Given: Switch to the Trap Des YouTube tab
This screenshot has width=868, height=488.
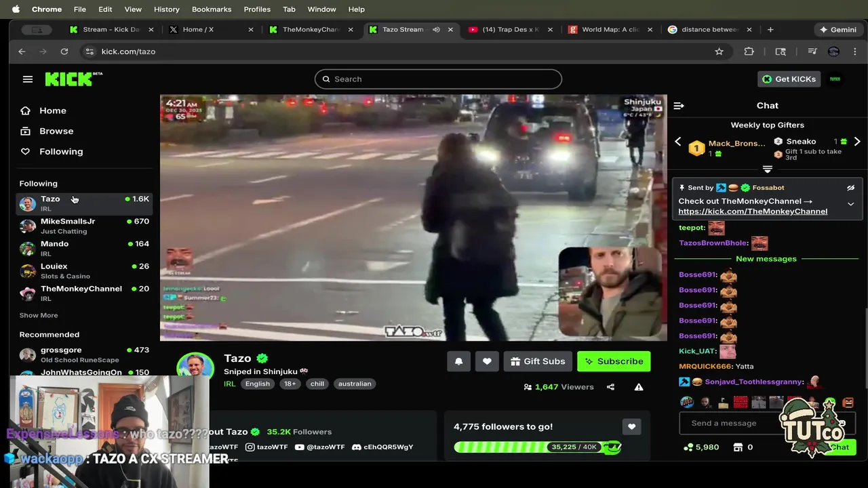Looking at the screenshot, I should click(511, 30).
